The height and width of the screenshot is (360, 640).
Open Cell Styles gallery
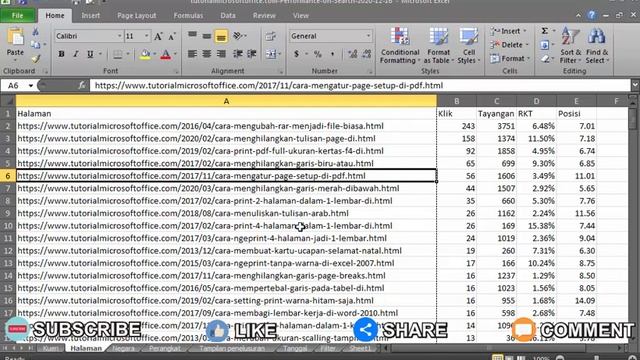[468, 46]
